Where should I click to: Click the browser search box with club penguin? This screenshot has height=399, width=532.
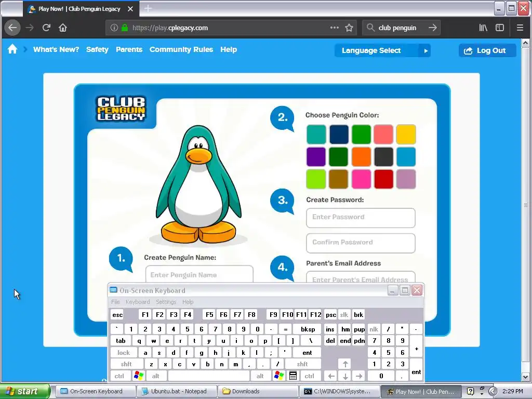pyautogui.click(x=401, y=28)
